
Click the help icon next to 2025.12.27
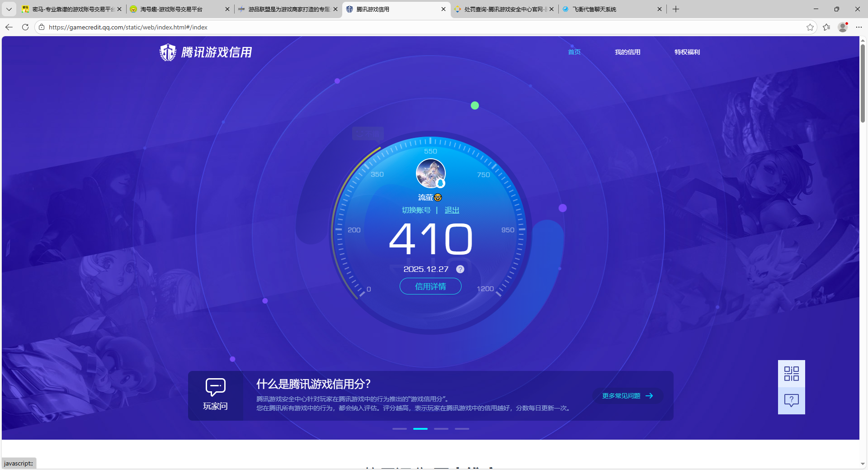[x=460, y=269]
